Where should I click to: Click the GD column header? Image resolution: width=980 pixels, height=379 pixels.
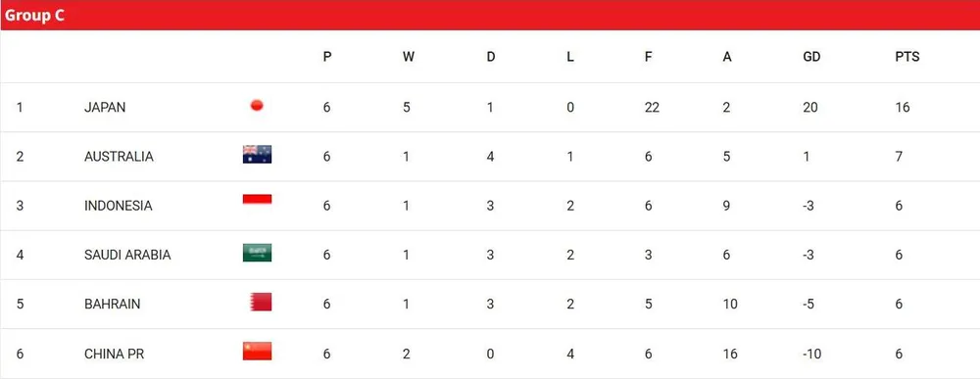[811, 57]
